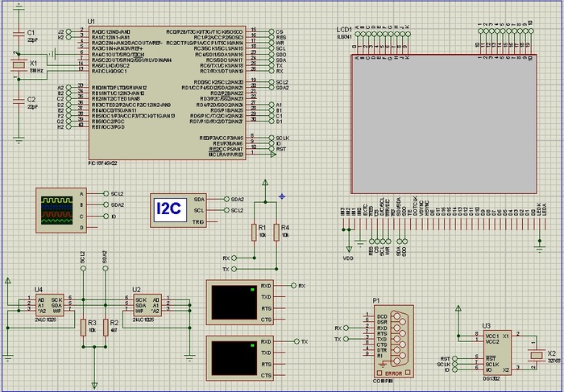Screen dimensions: 564x392
Task: Select the I2C debugger instrument
Action: coord(179,209)
